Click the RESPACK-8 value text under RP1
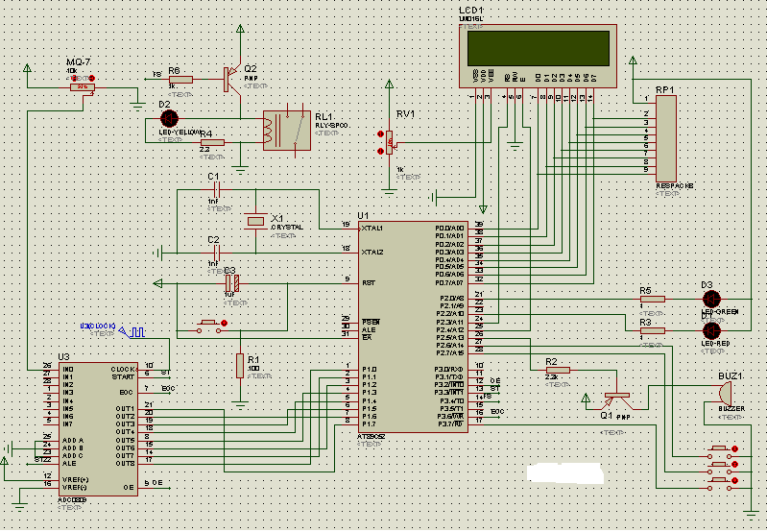The height and width of the screenshot is (532, 767). point(675,186)
